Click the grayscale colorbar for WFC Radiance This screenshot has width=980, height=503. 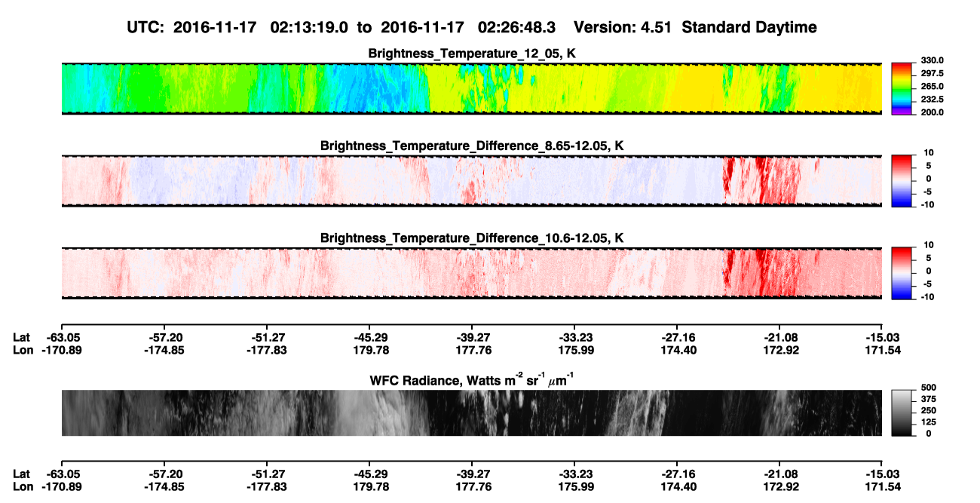click(902, 413)
